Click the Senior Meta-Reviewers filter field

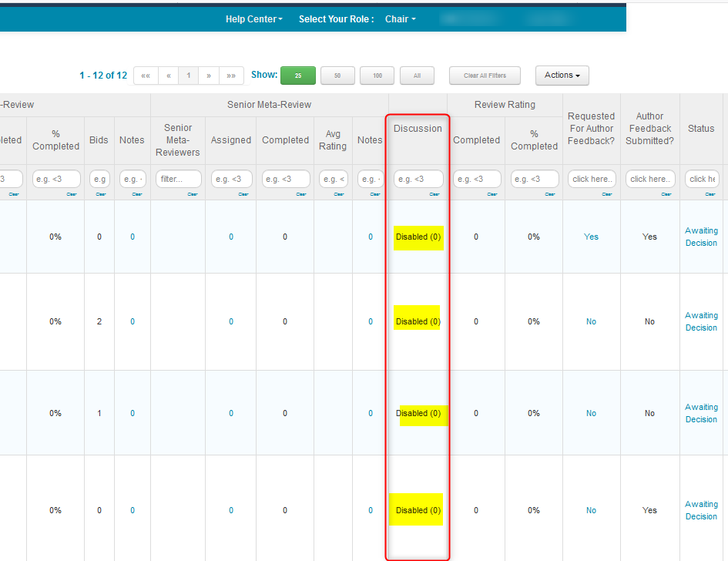click(178, 179)
